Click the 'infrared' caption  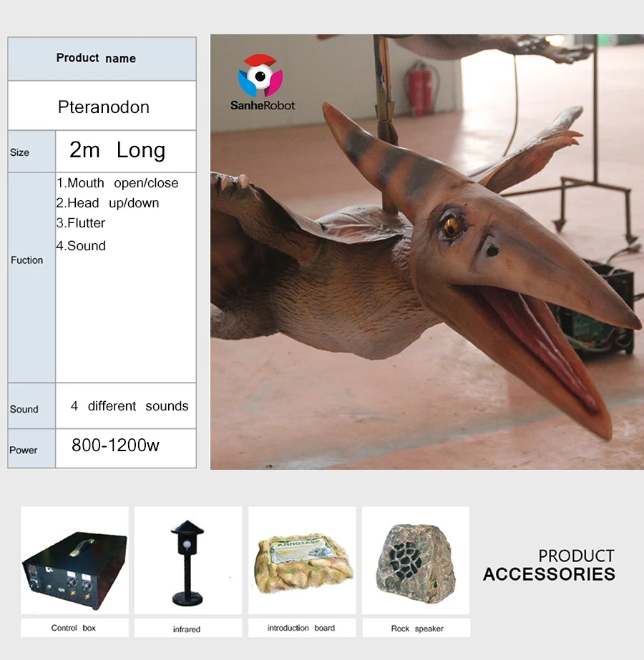(x=187, y=629)
